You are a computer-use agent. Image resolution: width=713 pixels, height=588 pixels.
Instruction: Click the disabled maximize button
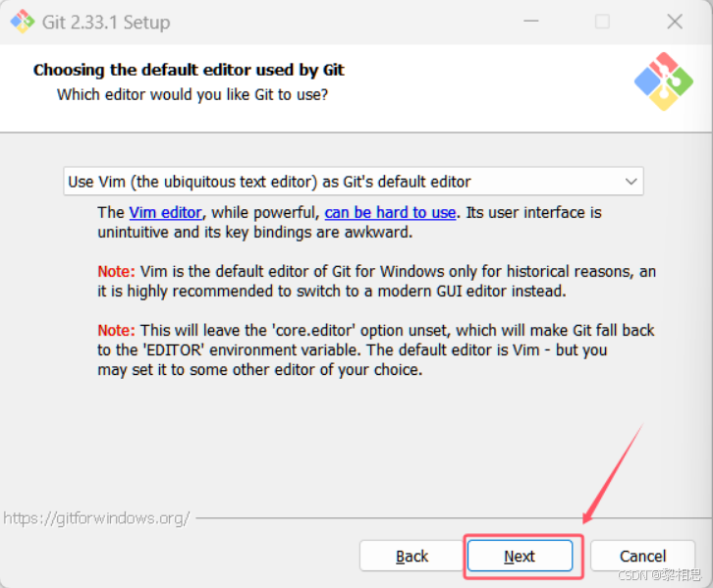pyautogui.click(x=602, y=22)
